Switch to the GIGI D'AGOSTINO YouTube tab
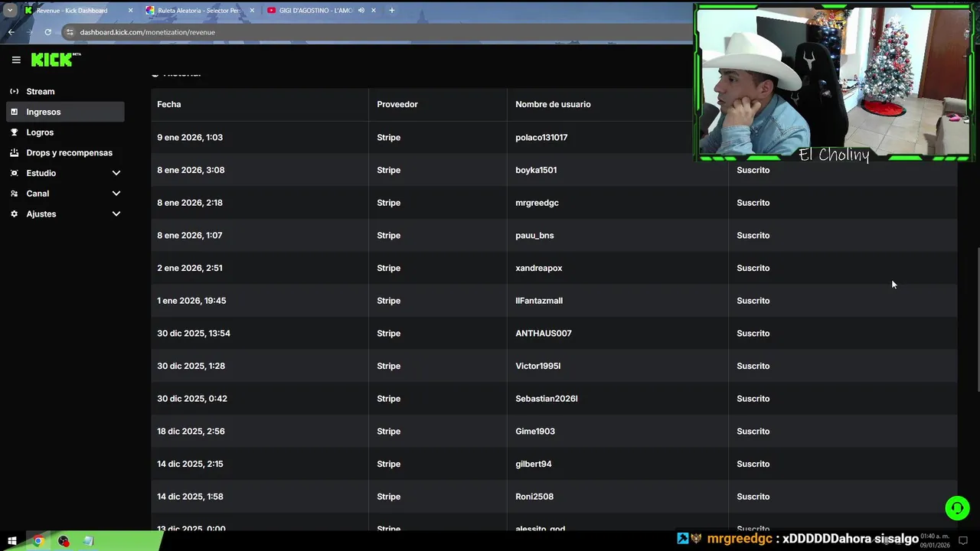 (x=322, y=11)
